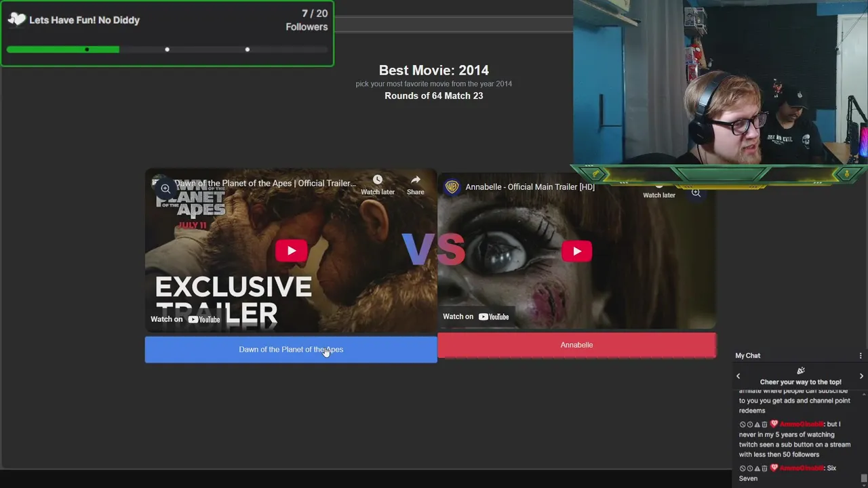
Task: Click the heart badge on the 'but I never' message
Action: coord(774,424)
